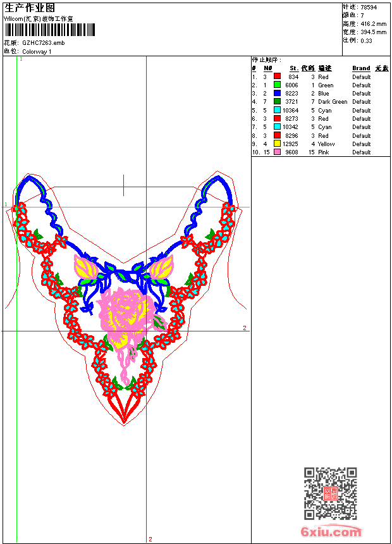Click the Colorway 1 label
Screen dimensions: 392x544
(x=37, y=51)
